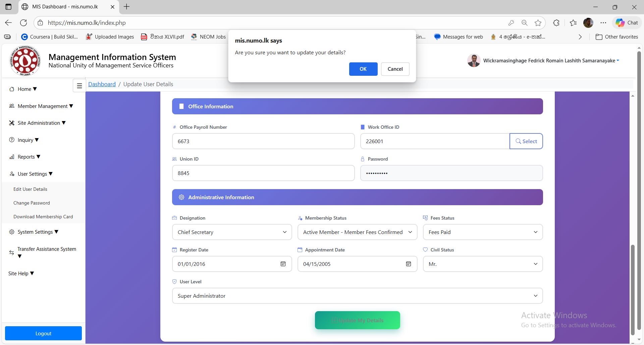Expand the Reports sidebar menu
The height and width of the screenshot is (345, 644).
(26, 157)
